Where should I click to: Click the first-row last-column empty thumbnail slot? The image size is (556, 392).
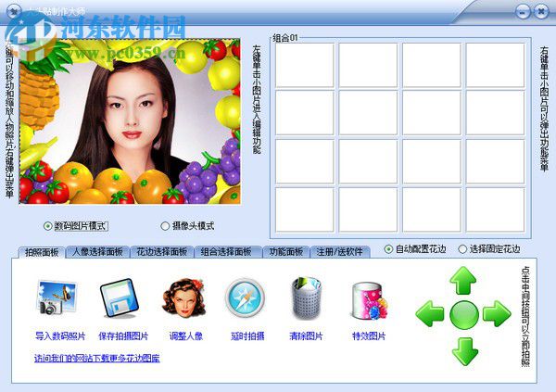click(x=495, y=65)
